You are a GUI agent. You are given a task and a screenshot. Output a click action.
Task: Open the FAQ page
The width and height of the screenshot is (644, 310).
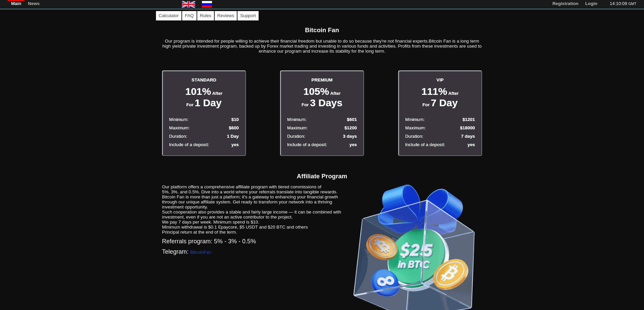click(189, 15)
